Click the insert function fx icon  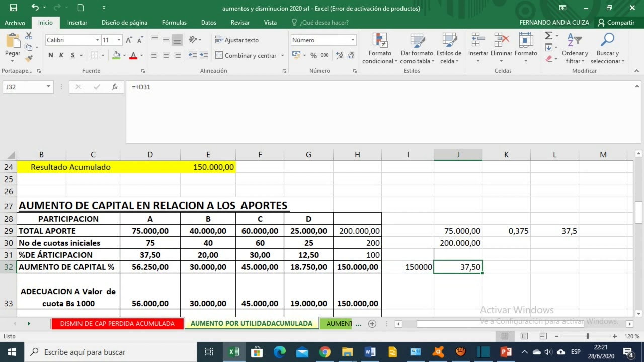click(115, 87)
